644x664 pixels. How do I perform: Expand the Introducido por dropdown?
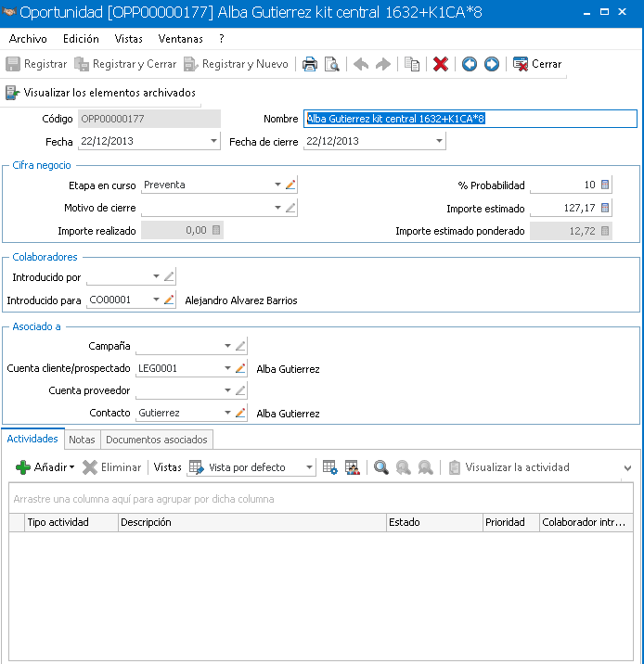(156, 276)
